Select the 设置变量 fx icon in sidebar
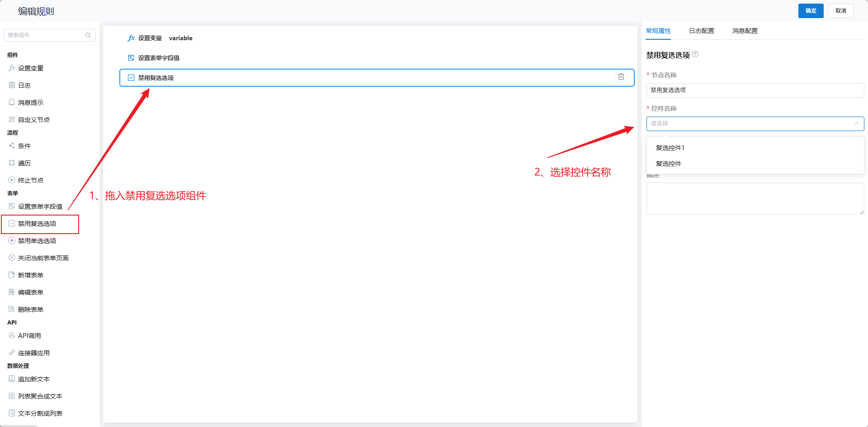 point(12,68)
